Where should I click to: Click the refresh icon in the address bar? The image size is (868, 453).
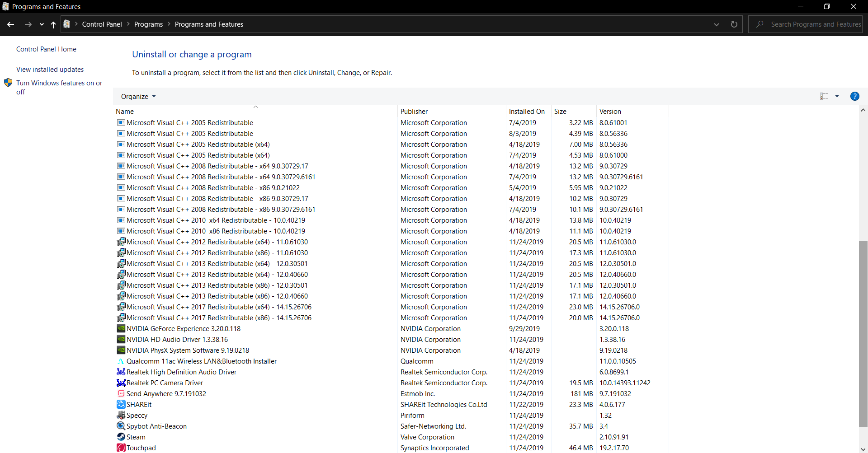pyautogui.click(x=734, y=24)
